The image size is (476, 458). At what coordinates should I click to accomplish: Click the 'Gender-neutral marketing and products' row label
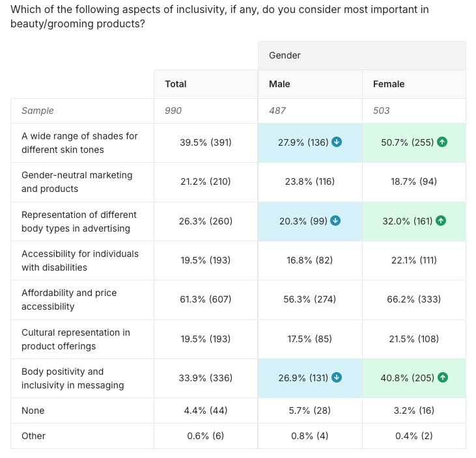[77, 182]
